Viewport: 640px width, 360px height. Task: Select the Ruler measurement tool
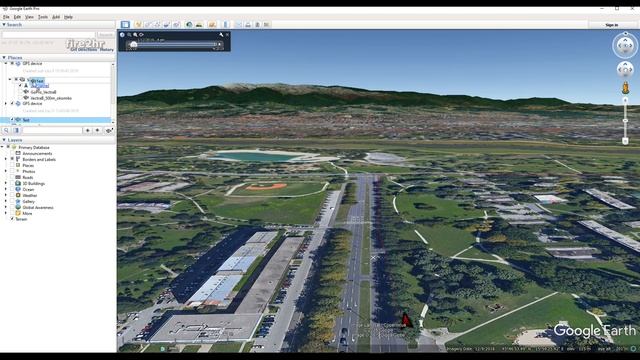(226, 24)
